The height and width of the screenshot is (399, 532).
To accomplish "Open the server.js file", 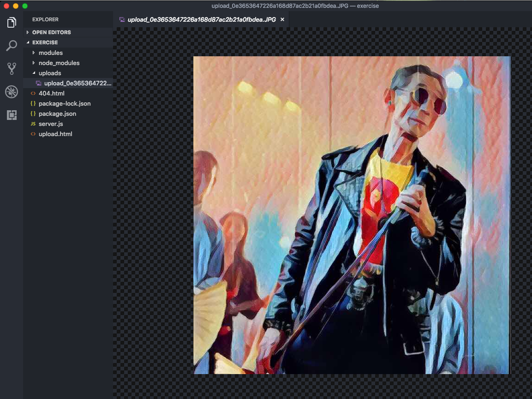I will (x=68, y=124).
